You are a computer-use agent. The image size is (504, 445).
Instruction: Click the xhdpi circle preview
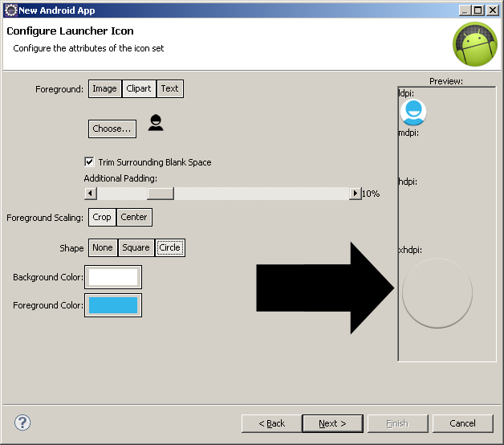coord(437,293)
